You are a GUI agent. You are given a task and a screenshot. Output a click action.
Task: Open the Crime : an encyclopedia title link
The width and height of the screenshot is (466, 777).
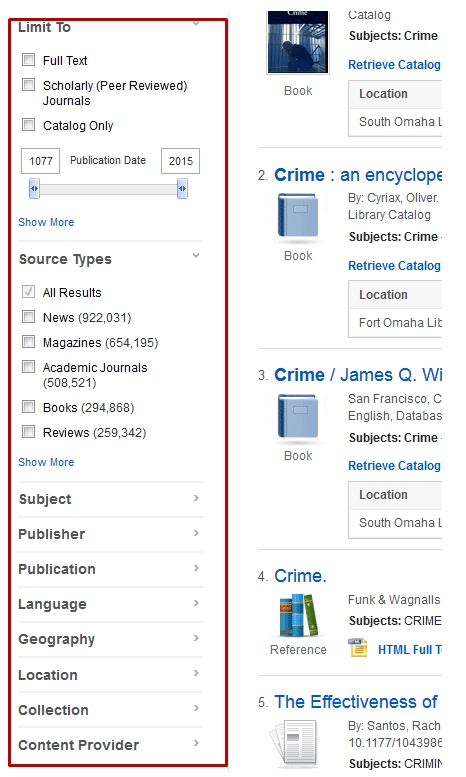357,175
